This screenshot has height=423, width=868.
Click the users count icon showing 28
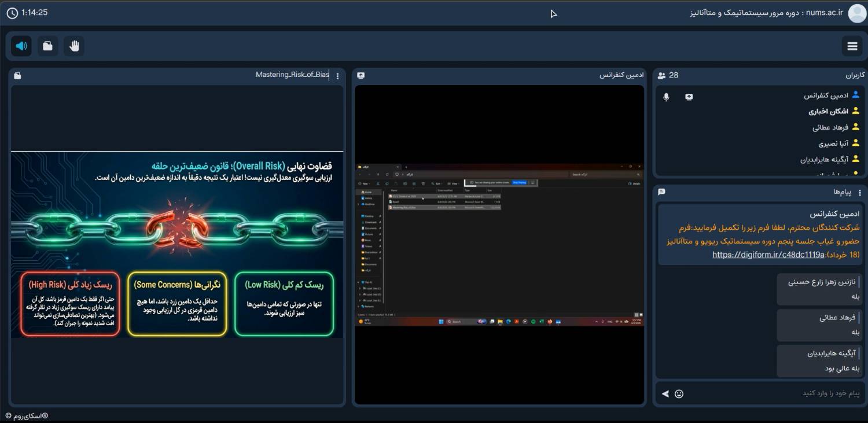662,75
